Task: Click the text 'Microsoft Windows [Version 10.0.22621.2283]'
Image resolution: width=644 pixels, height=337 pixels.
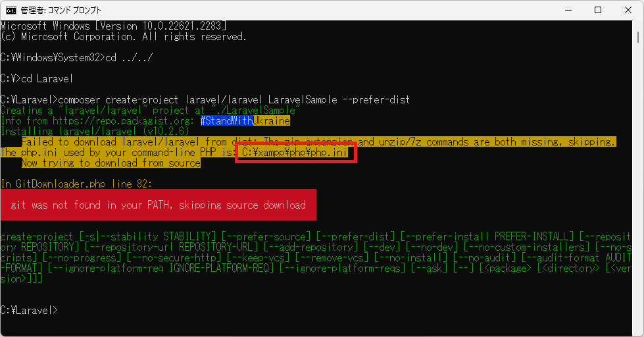Action: [x=113, y=26]
